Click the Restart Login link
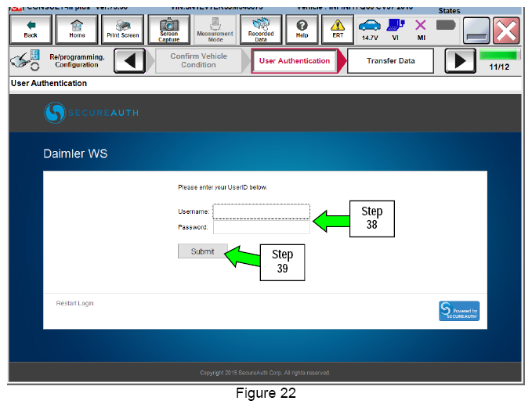Viewport: 532px width, 408px height. pyautogui.click(x=74, y=303)
